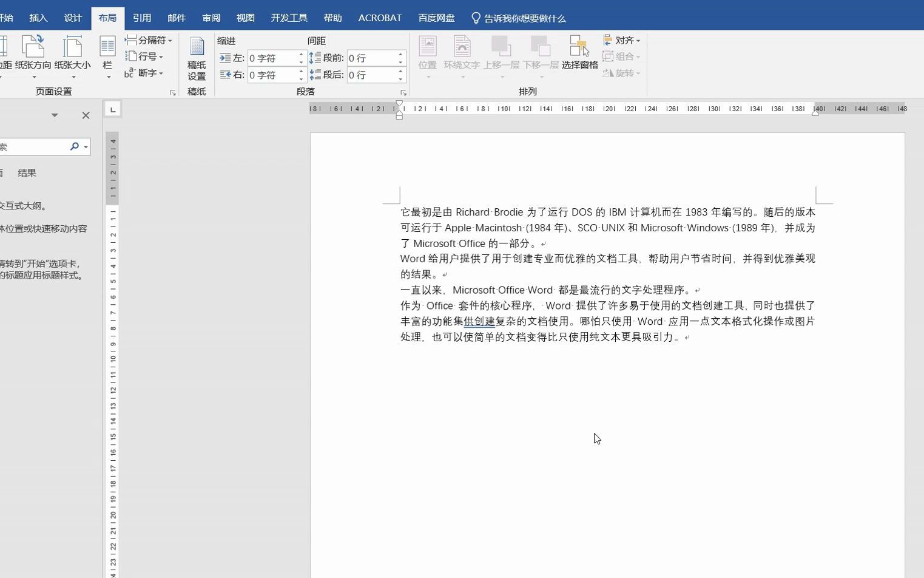Click the left indent 左 input field

coord(272,58)
